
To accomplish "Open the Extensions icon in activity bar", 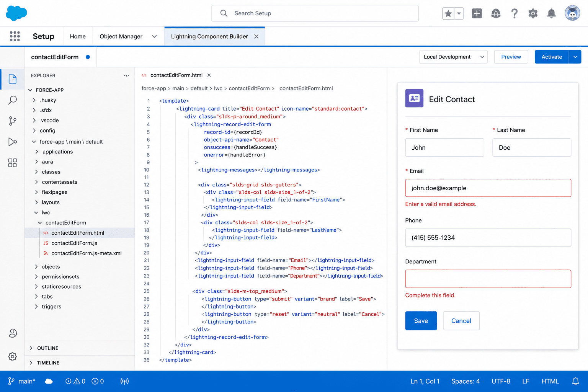I will [12, 163].
